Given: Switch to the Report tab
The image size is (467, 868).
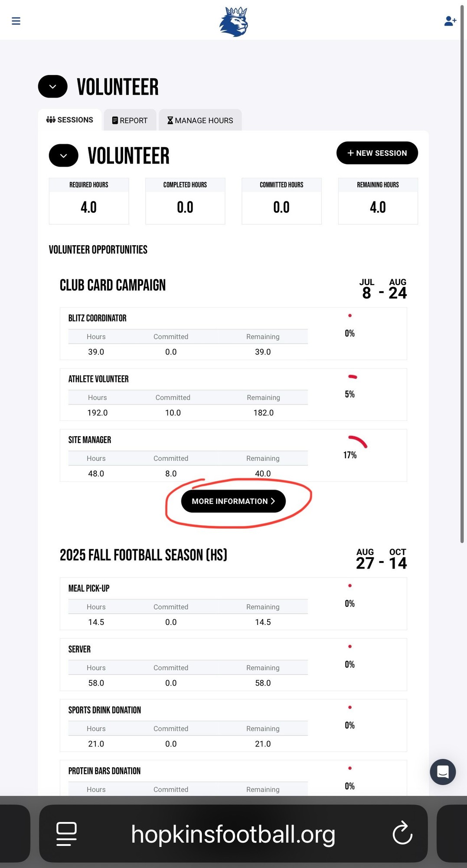Looking at the screenshot, I should [130, 120].
